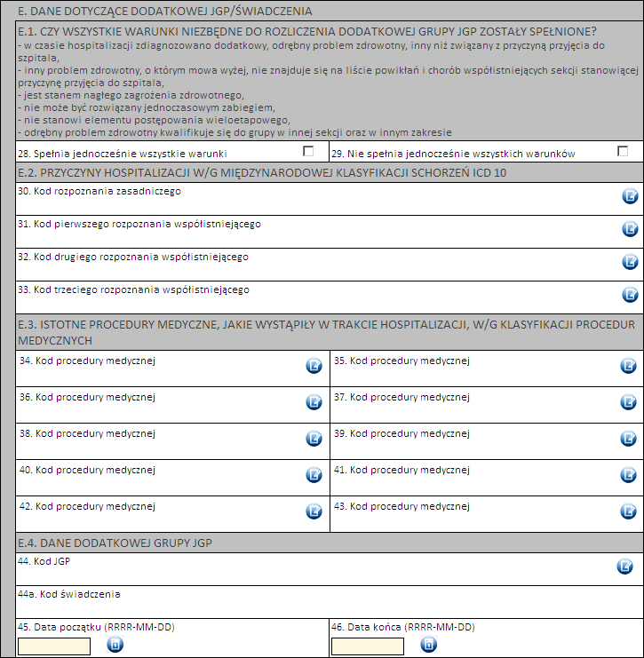Open lookup for field 39 procedure code
The image size is (644, 658).
coord(629,439)
